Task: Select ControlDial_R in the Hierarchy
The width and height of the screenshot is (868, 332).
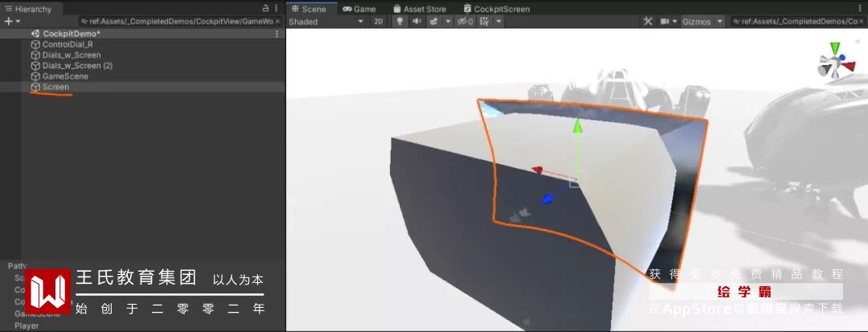Action: click(68, 44)
